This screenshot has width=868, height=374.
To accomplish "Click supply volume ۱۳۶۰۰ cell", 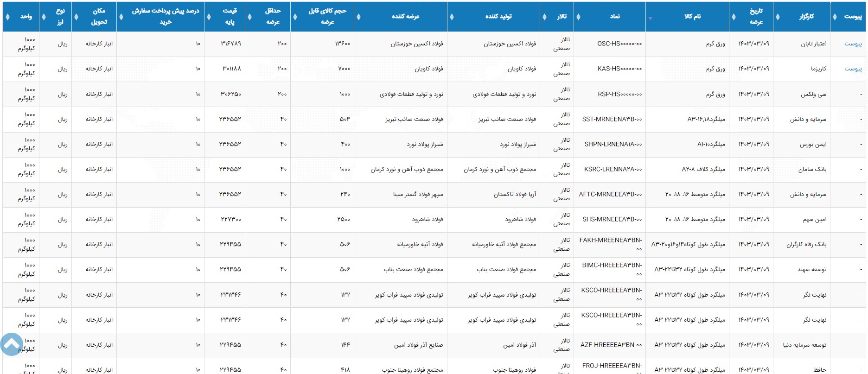I will coord(342,44).
